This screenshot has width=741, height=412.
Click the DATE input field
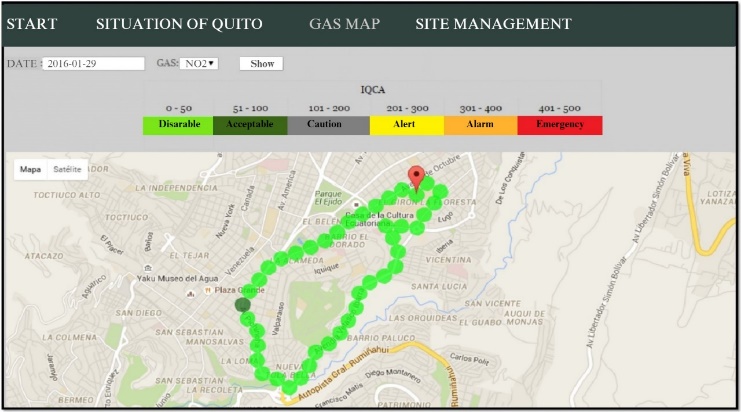coord(93,63)
